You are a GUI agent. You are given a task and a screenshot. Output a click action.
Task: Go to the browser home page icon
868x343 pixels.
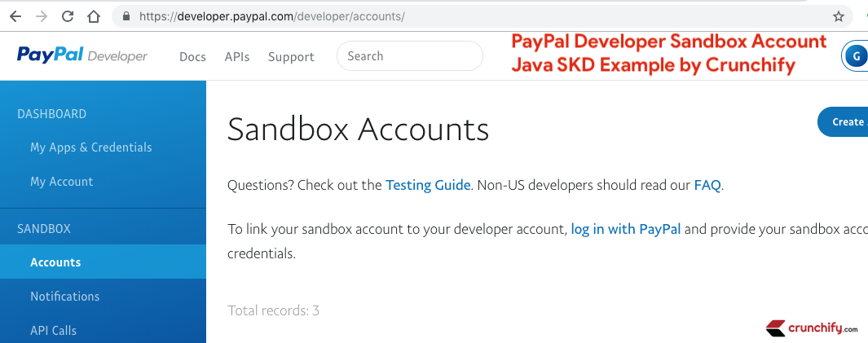tap(94, 16)
